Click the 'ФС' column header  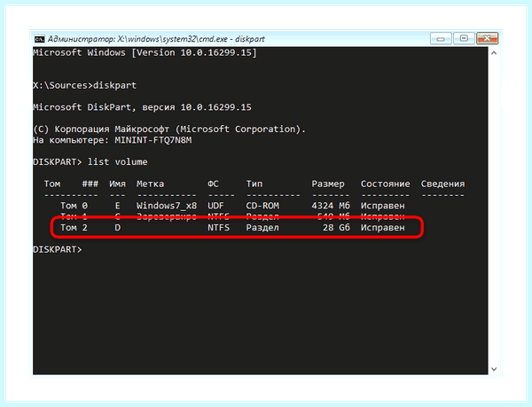pos(213,184)
